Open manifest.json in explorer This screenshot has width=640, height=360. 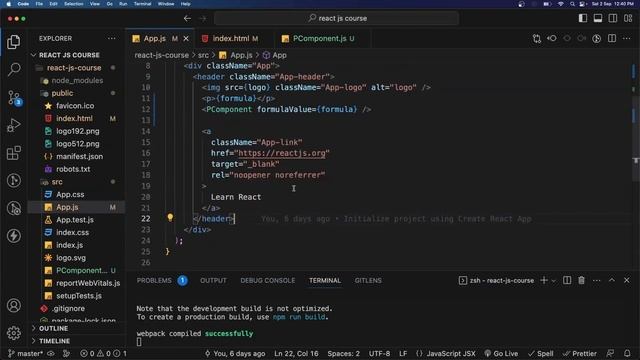click(79, 156)
